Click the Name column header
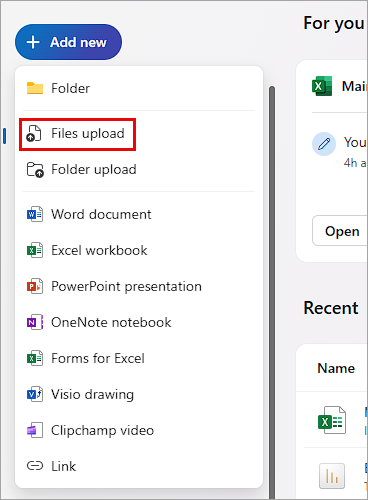This screenshot has width=368, height=500. (x=336, y=368)
